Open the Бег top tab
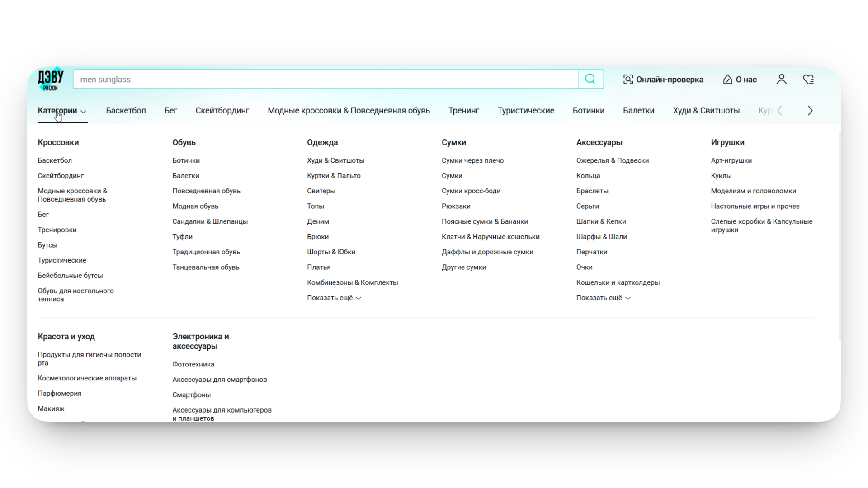This screenshot has width=868, height=488. click(x=170, y=111)
